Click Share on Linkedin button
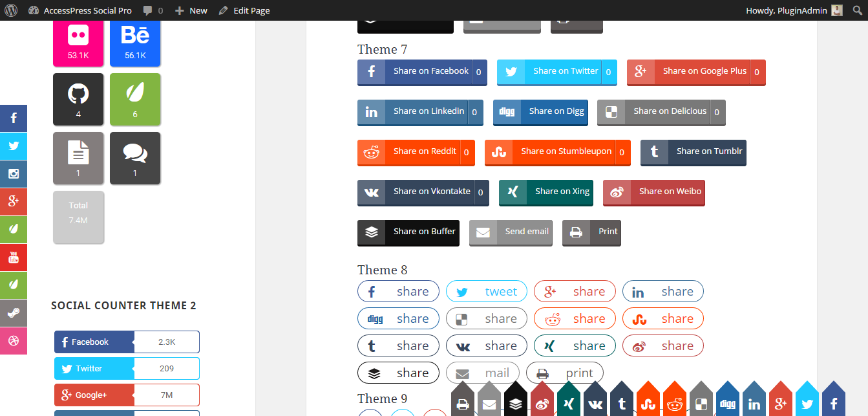Screen dimensions: 868x416 (x=420, y=112)
